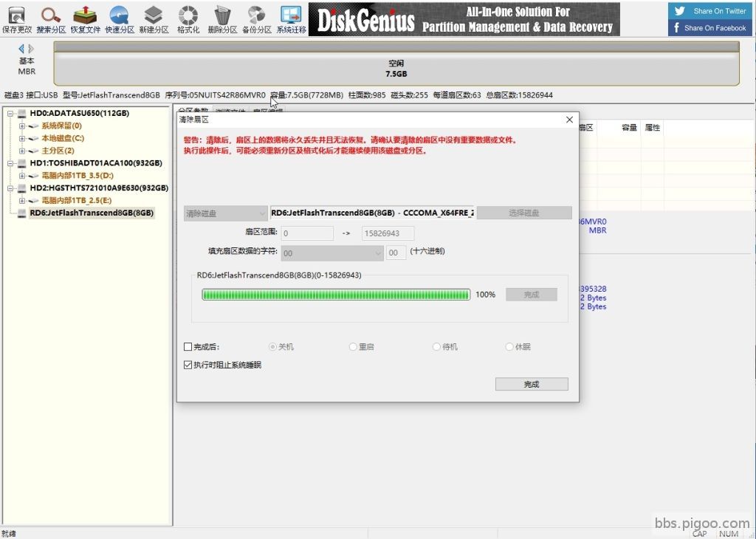Select HD1:TOSHIBADT01ACA100(932GB) in tree

pyautogui.click(x=96, y=163)
